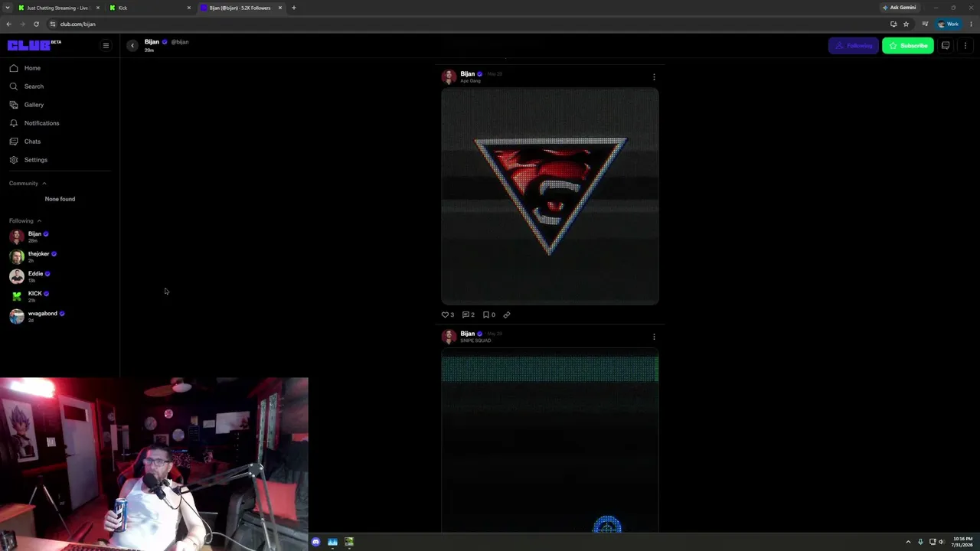Open the Gallery section
The width and height of the screenshot is (980, 551).
pos(27,105)
